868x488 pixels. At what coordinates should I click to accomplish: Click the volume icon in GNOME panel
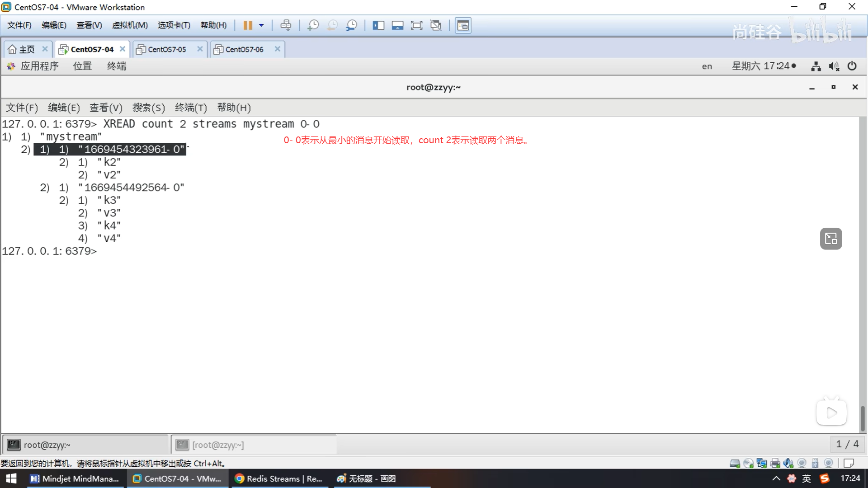[x=834, y=66]
